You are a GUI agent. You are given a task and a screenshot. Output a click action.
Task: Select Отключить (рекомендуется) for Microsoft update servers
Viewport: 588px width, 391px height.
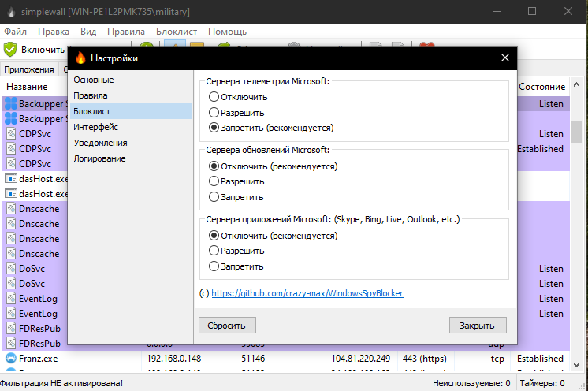click(x=273, y=166)
